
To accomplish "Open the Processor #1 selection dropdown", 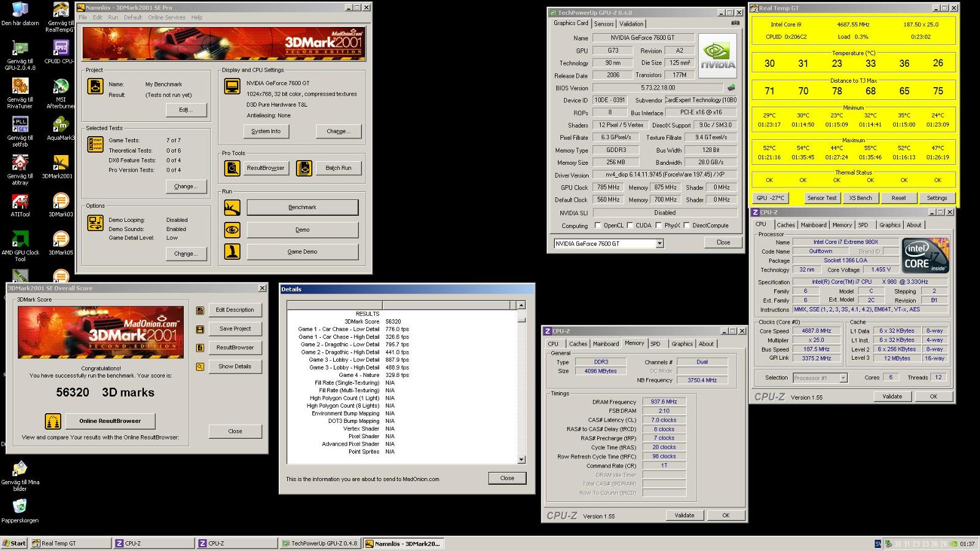I will tap(843, 378).
